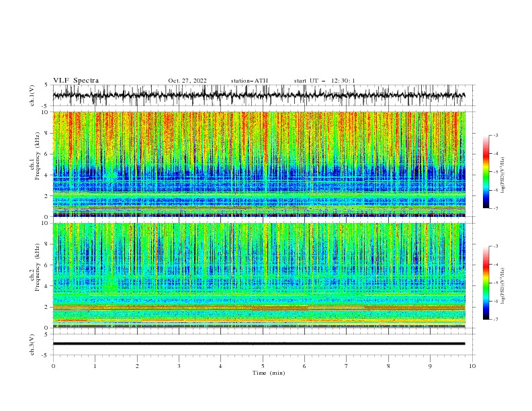This screenshot has height=411, width=532.
Task: Click time axis tick label '0'
Action: pyautogui.click(x=53, y=366)
